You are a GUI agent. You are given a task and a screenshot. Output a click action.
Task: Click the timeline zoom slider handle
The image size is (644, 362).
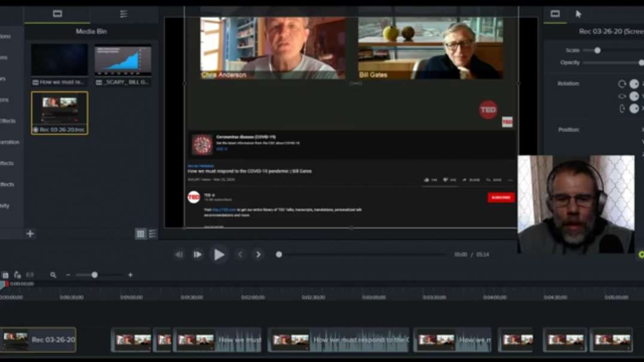(x=95, y=274)
